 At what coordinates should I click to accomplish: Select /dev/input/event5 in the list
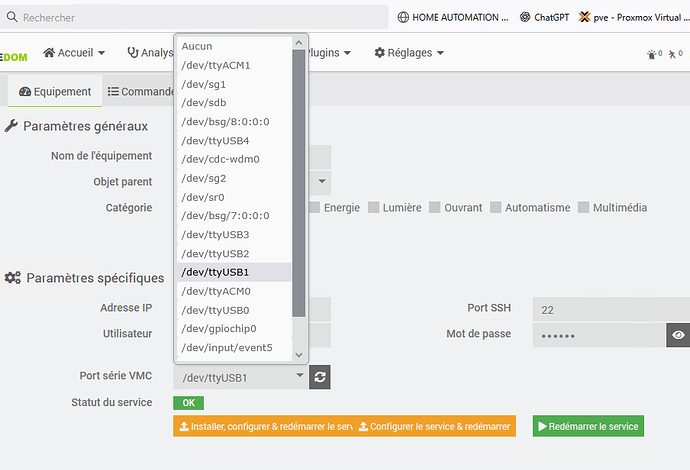point(234,348)
